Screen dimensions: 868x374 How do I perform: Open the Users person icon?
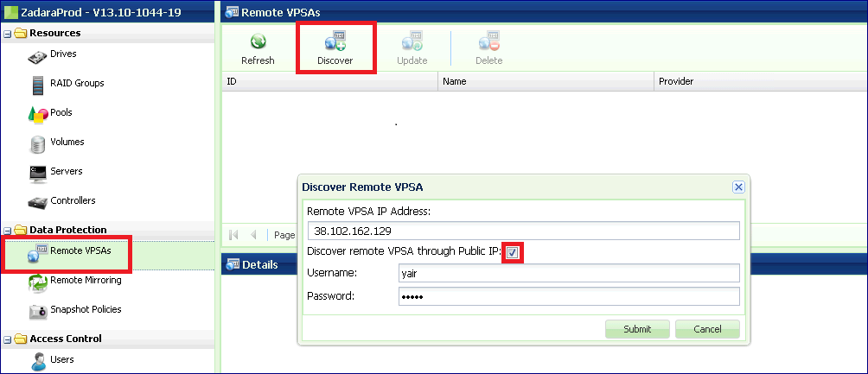click(38, 361)
